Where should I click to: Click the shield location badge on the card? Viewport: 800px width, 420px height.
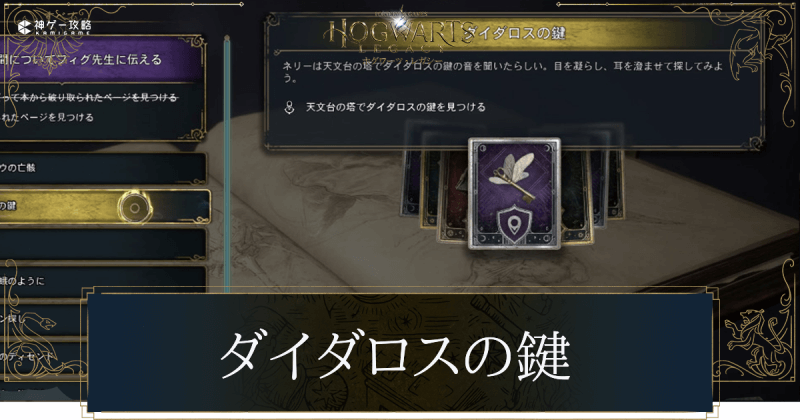[x=514, y=223]
